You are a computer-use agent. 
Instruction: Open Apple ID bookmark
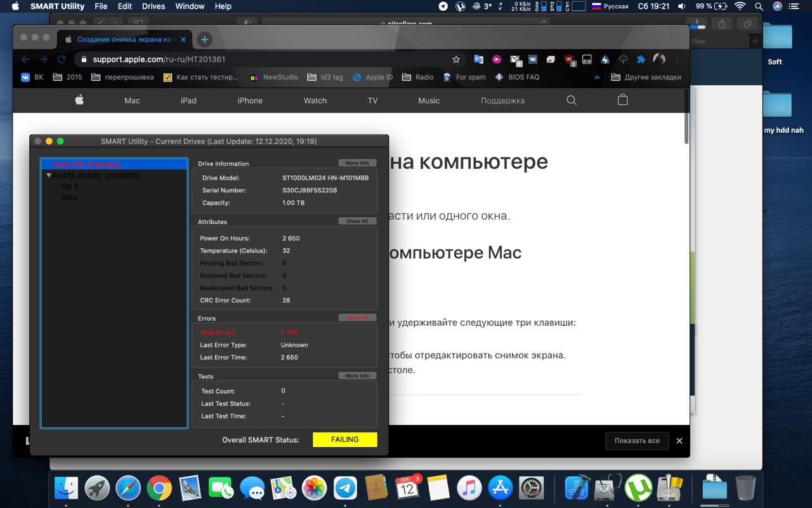tap(372, 77)
